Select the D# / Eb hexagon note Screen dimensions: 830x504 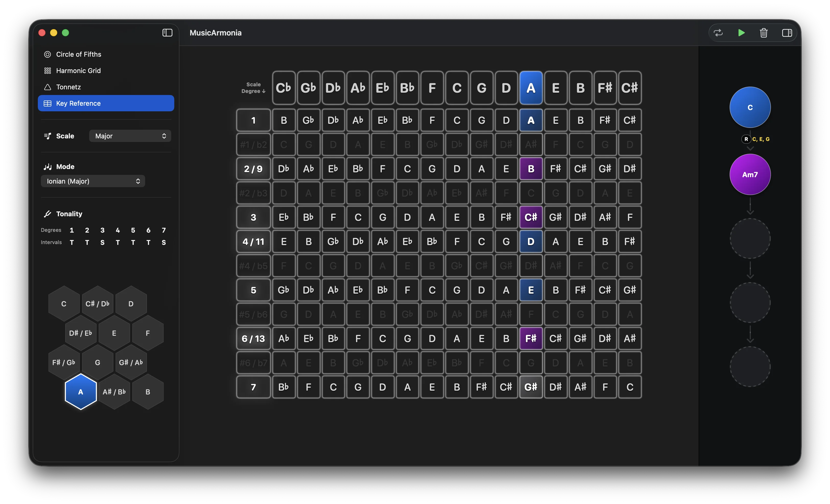pyautogui.click(x=80, y=333)
